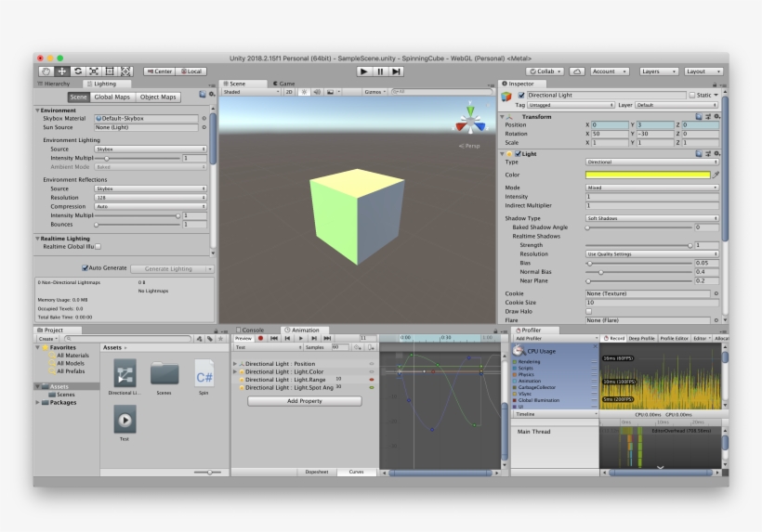Select the Rect Transform tool
Image resolution: width=762 pixels, height=532 pixels.
point(110,71)
